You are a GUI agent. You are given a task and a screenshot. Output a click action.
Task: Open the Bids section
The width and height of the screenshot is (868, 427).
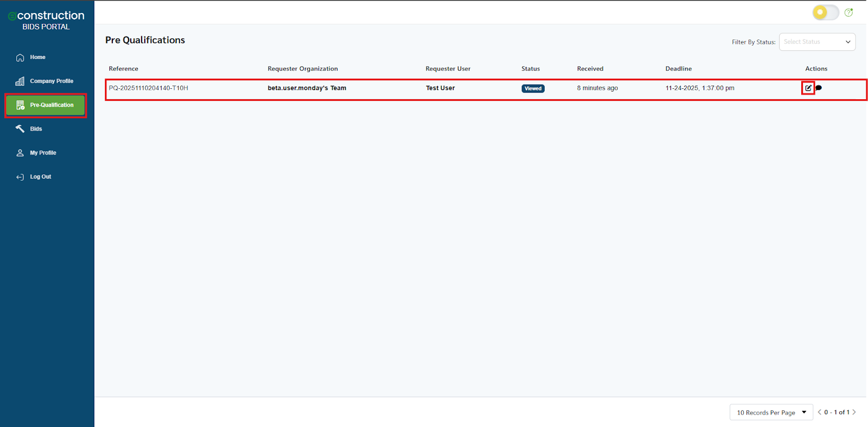36,129
